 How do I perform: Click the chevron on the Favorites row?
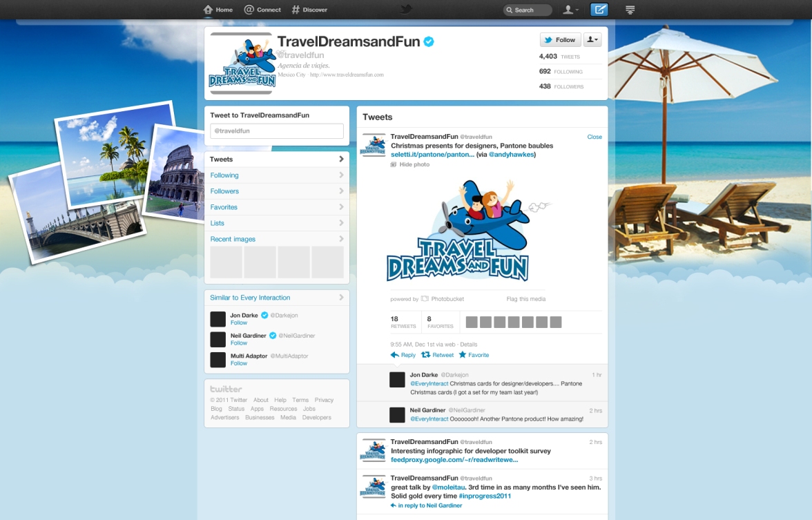pyautogui.click(x=341, y=207)
